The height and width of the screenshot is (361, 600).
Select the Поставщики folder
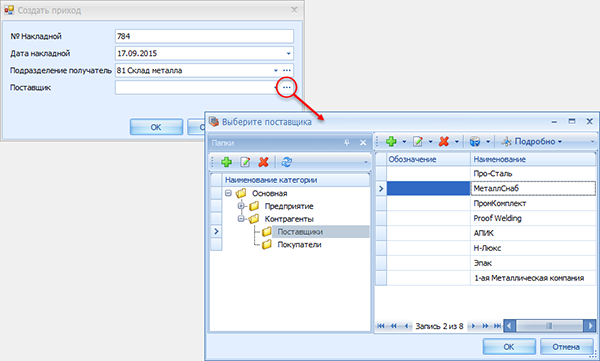coord(300,232)
